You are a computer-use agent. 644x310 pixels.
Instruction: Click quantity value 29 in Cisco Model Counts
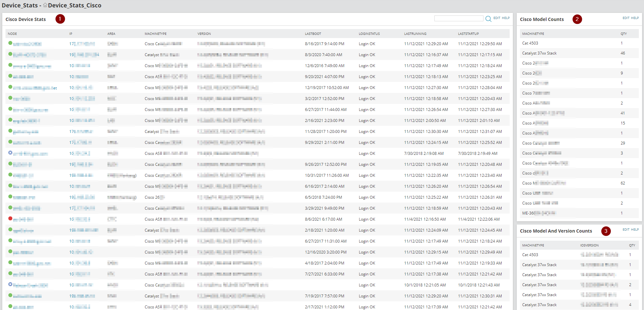[623, 143]
